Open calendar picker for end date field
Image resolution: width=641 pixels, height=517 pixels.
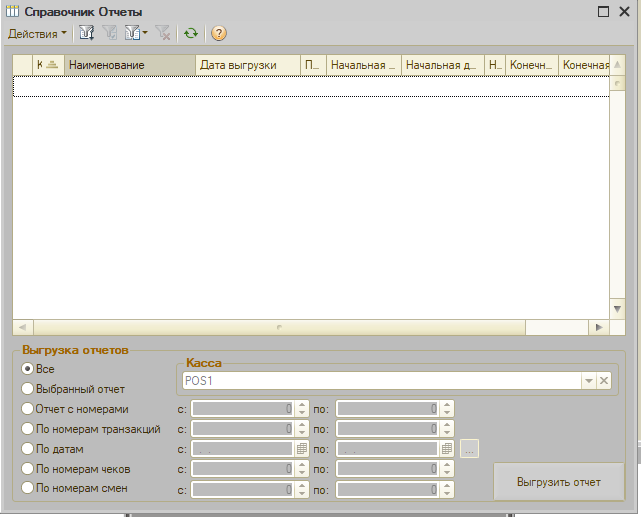click(447, 449)
